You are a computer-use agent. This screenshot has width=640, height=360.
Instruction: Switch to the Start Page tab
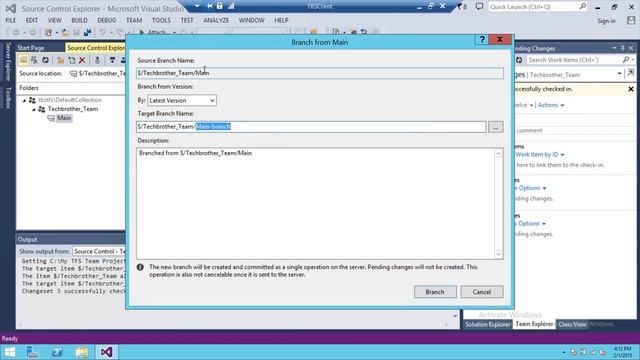coord(31,48)
